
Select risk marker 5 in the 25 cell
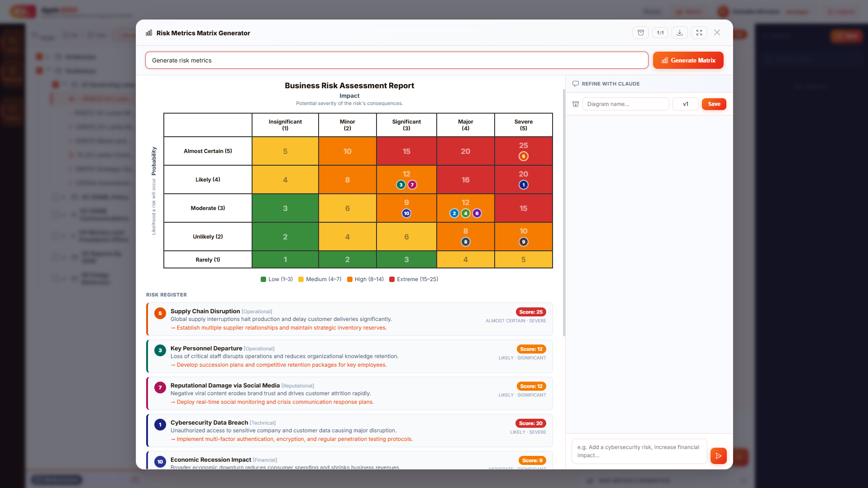coord(523,157)
